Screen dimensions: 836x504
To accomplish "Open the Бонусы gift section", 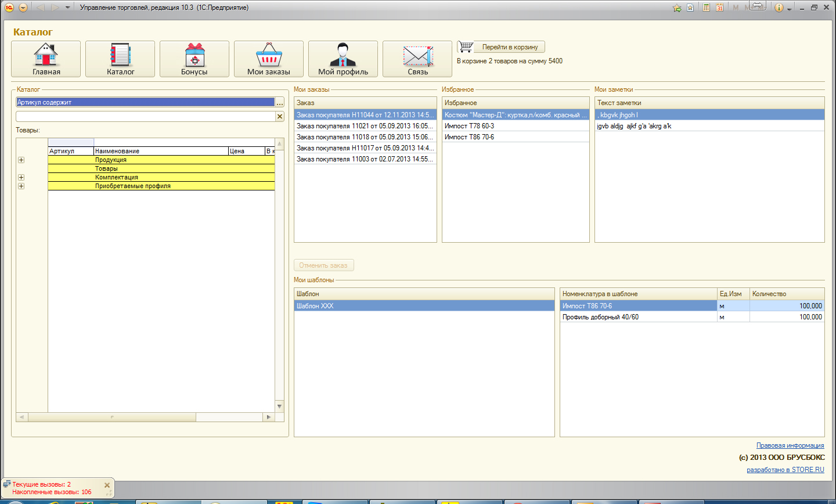I will coord(194,59).
